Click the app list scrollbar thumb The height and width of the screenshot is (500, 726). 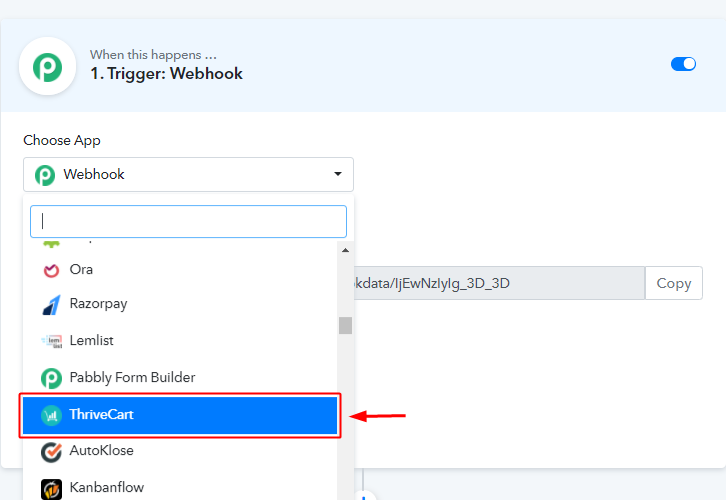pos(345,325)
